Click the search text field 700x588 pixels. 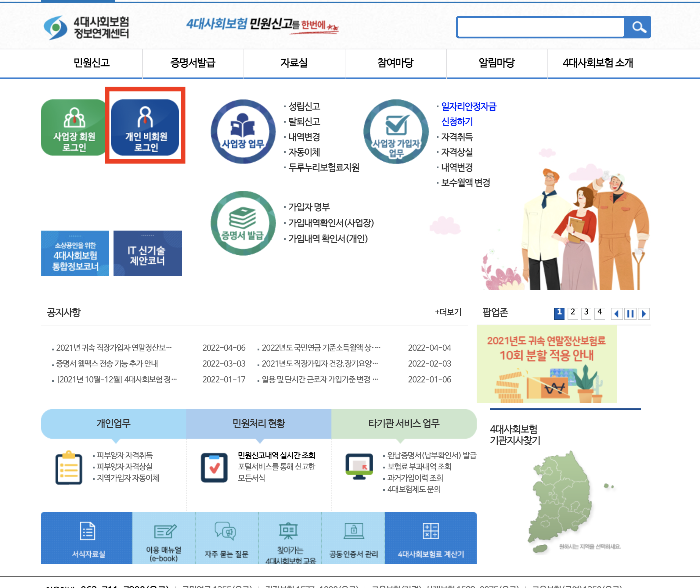(x=541, y=27)
